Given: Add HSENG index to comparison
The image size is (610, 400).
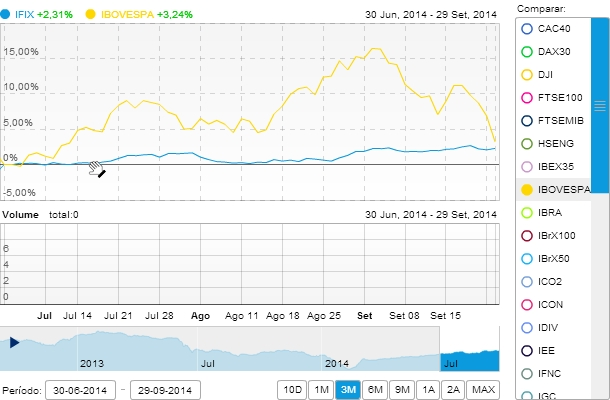Looking at the screenshot, I should 527,143.
